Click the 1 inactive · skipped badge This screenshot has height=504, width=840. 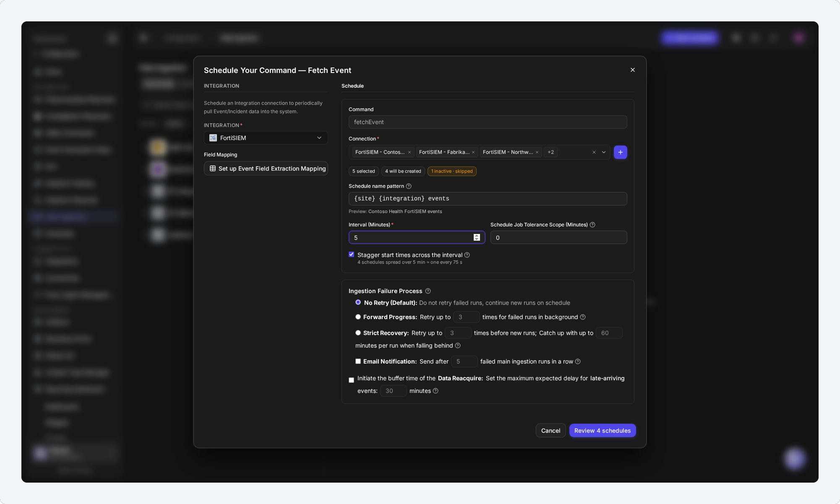[452, 171]
